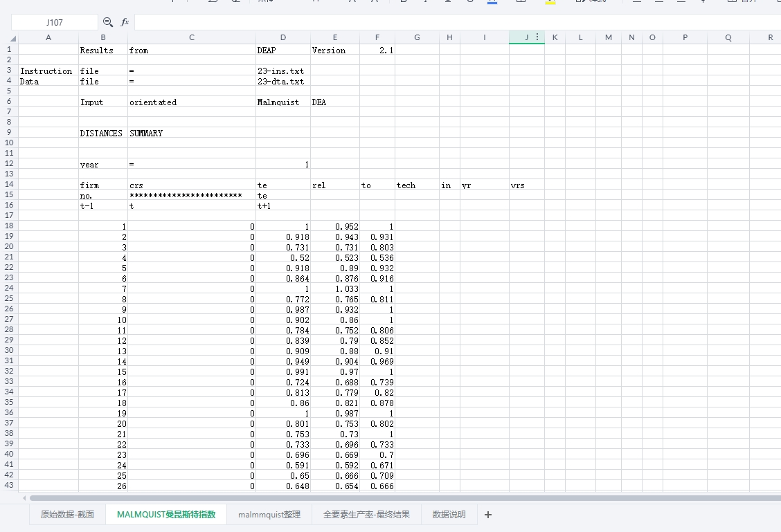This screenshot has width=781, height=532.
Task: Click cell with 0.724 in row 33
Action: point(283,382)
